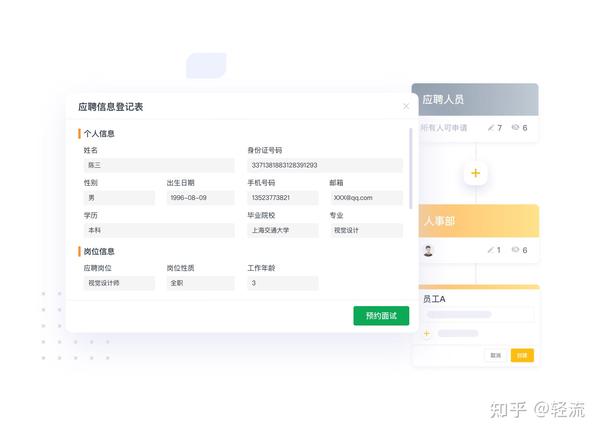This screenshot has height=434, width=600.
Task: Click the dialog's vertical scrollbar
Action: [411, 168]
